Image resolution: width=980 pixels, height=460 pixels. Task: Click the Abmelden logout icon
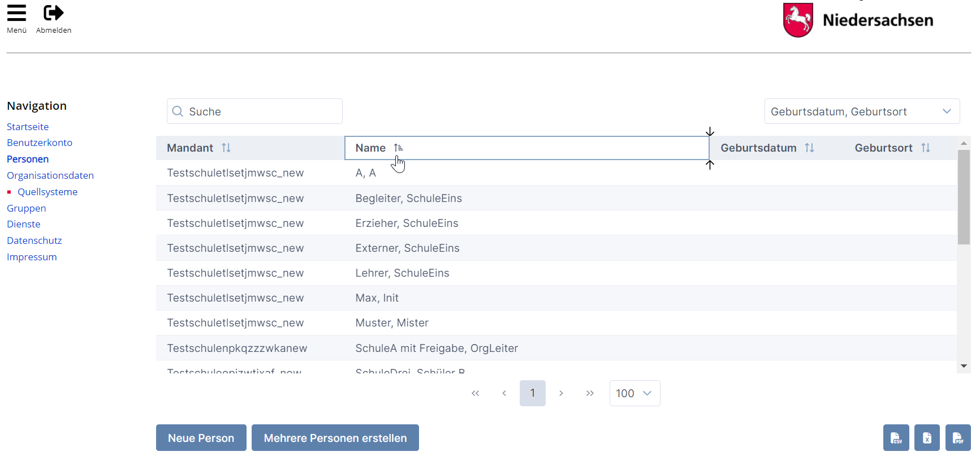click(54, 13)
